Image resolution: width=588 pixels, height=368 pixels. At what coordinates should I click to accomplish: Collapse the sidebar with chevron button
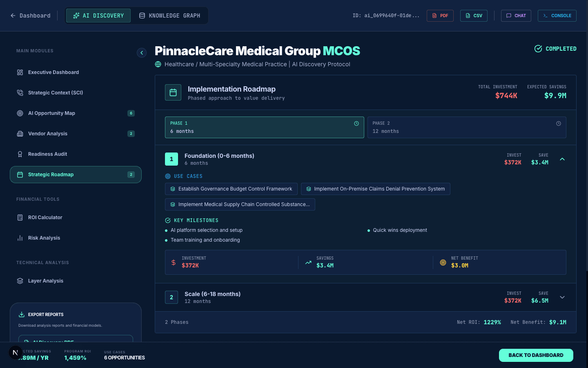[142, 53]
